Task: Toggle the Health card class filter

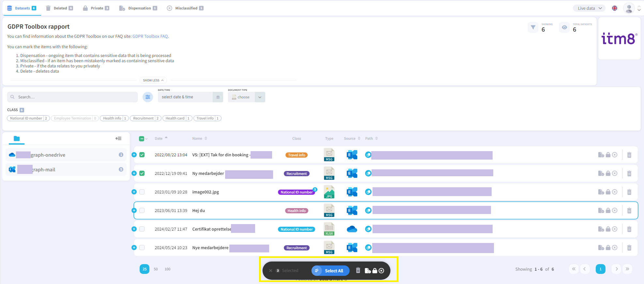Action: (177, 118)
